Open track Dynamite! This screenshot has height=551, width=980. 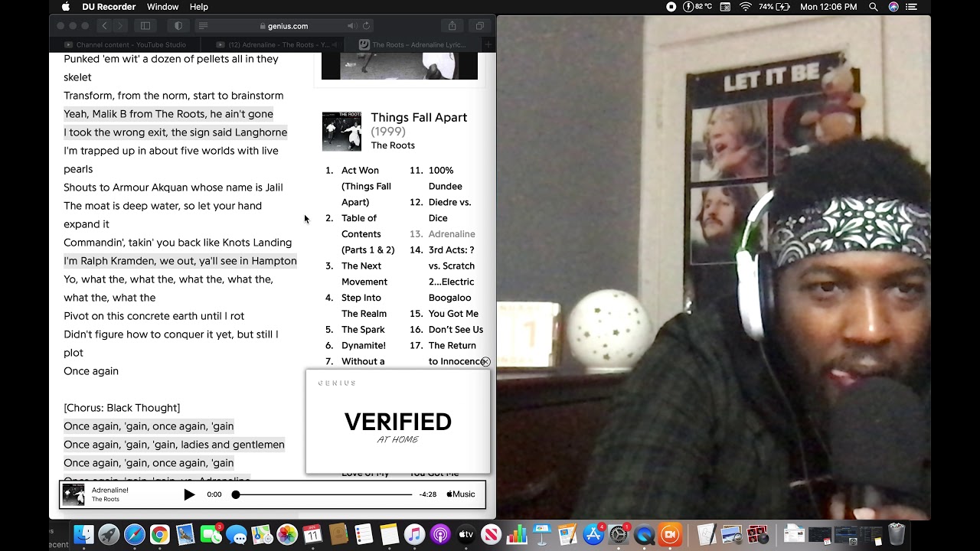[364, 346]
